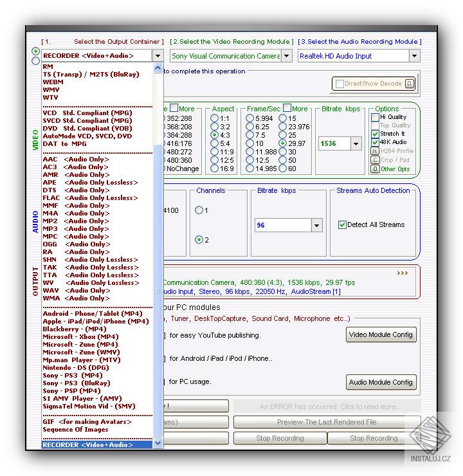Select the 16:9 aspect ratio
Screen dimensions: 463x476
pos(215,169)
